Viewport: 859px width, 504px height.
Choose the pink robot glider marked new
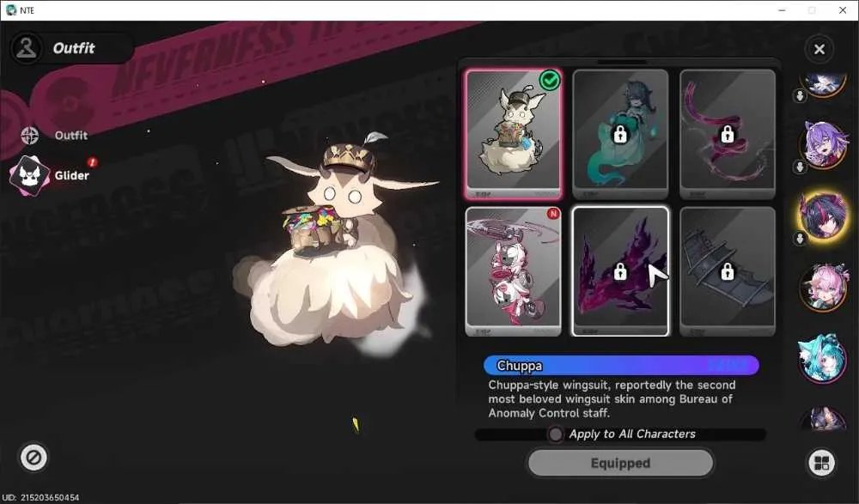tap(513, 271)
